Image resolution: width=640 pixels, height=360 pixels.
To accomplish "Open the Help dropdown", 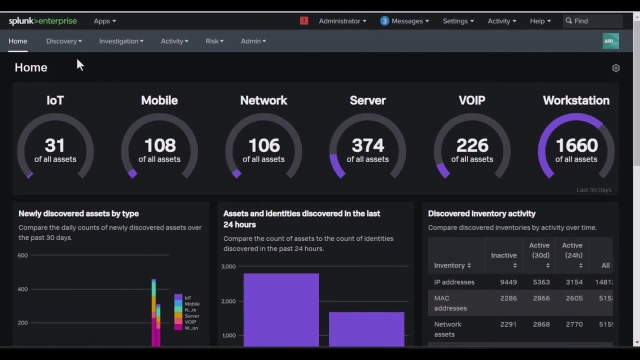I will click(540, 21).
